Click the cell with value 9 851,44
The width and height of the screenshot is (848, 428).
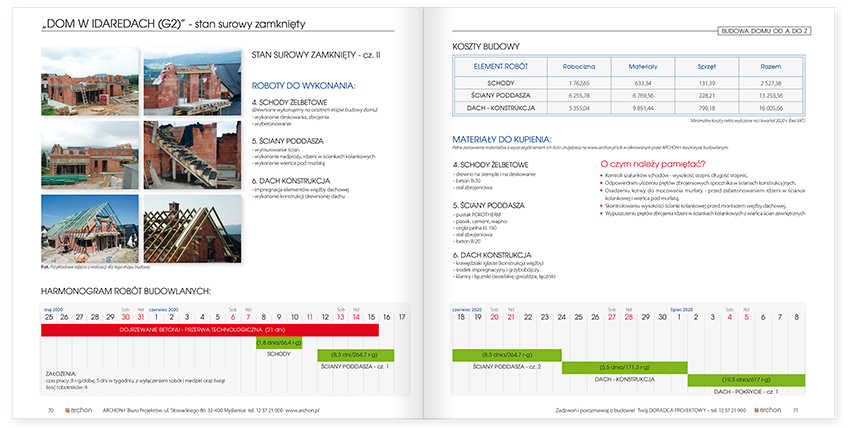pyautogui.click(x=643, y=108)
